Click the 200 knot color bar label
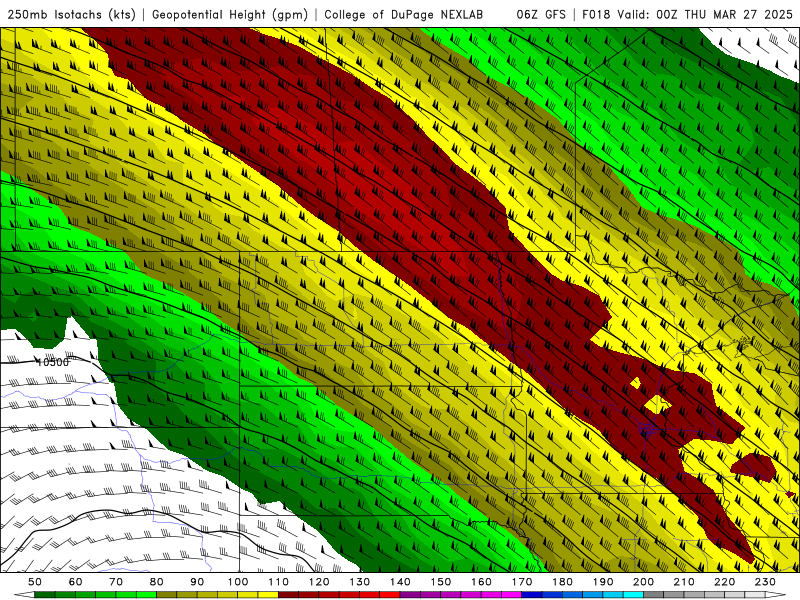Viewport: 800px width, 600px height. (643, 582)
